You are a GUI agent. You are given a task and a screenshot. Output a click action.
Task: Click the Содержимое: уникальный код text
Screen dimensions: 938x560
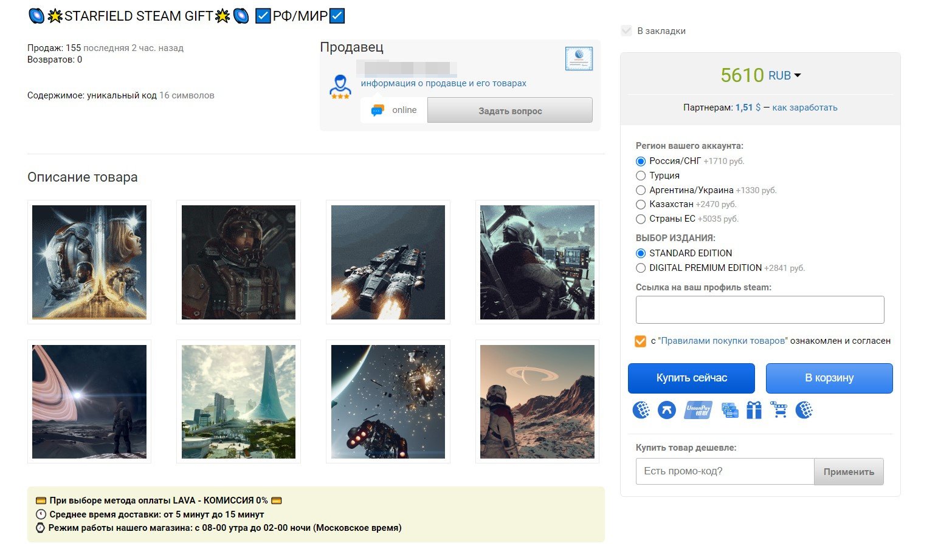pyautogui.click(x=92, y=95)
